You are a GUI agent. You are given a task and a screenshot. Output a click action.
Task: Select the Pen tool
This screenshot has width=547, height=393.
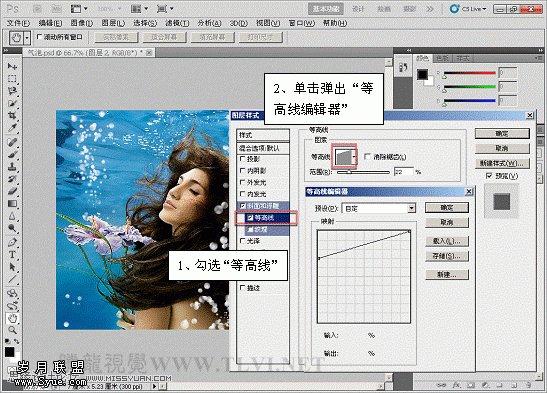pos(12,242)
